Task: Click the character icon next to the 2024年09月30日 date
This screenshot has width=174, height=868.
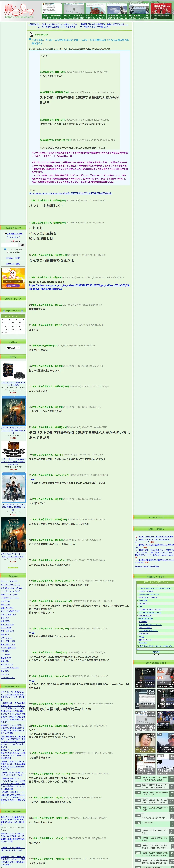Action: [31, 34]
